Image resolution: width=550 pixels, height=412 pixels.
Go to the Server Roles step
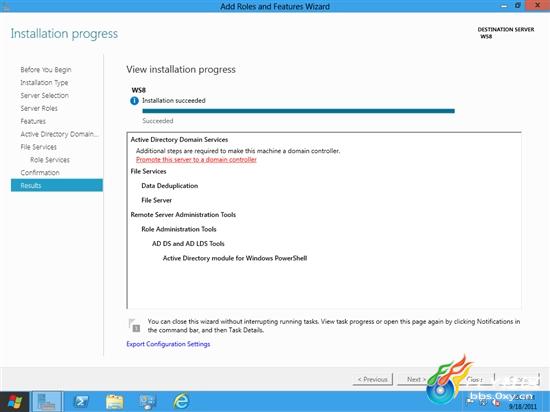39,108
